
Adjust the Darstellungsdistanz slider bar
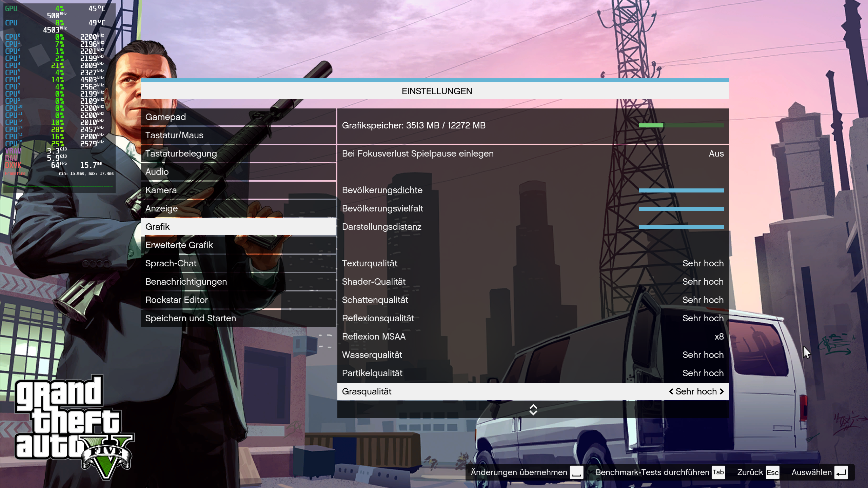(681, 227)
